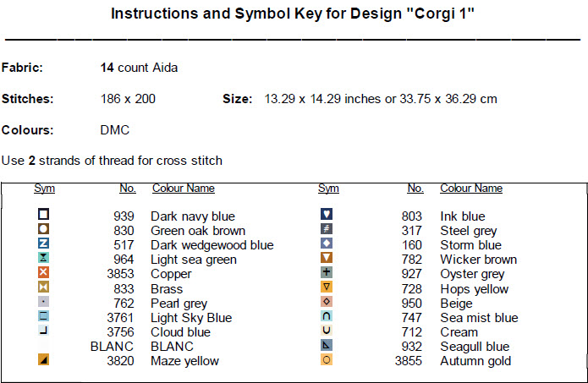Click the Light sea green symbol

coord(44,258)
